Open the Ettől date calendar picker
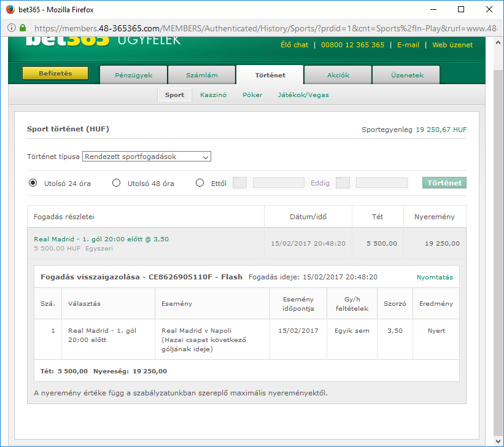The width and height of the screenshot is (504, 447). [239, 183]
